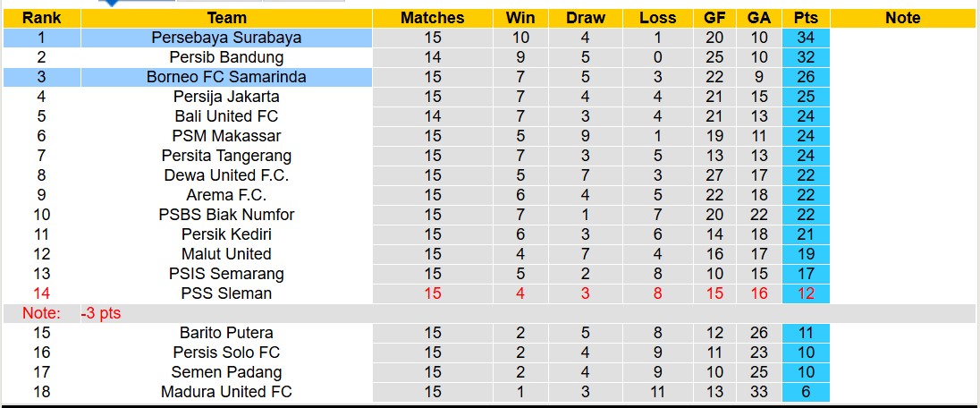Click the Draw column header

[586, 18]
